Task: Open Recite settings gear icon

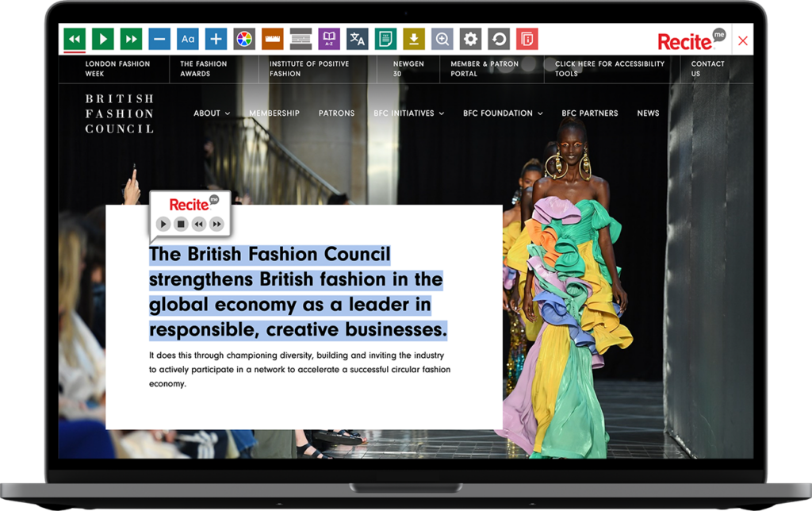Action: click(470, 39)
